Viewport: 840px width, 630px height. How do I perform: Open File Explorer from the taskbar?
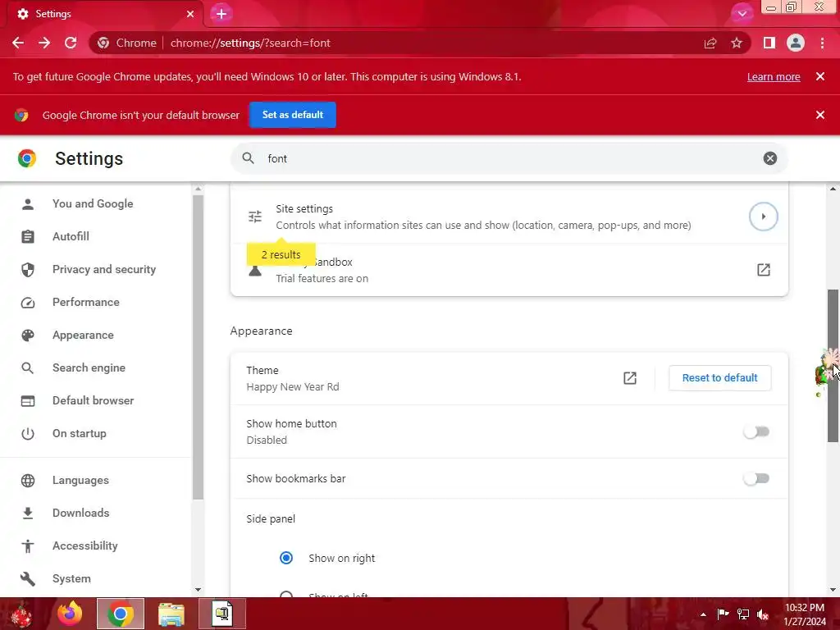(x=171, y=614)
